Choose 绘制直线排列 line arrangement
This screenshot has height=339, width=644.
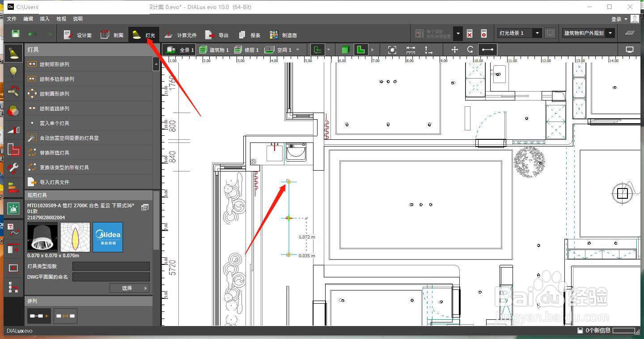pyautogui.click(x=89, y=109)
